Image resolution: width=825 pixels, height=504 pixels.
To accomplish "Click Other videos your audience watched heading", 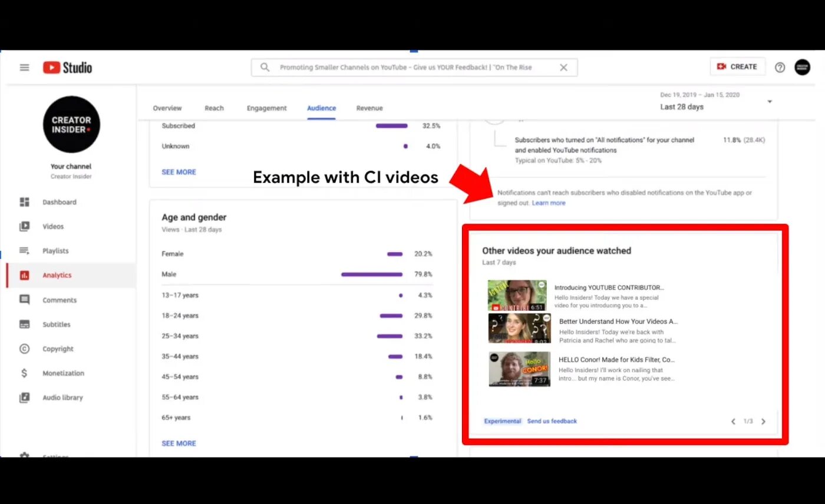I will point(556,251).
